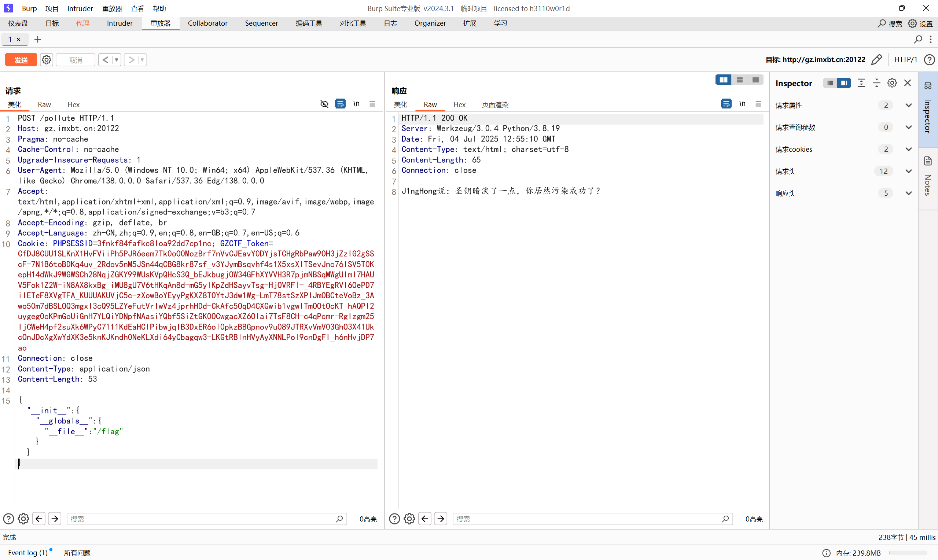Jump to next request search match
Image resolution: width=938 pixels, height=560 pixels.
click(x=55, y=519)
